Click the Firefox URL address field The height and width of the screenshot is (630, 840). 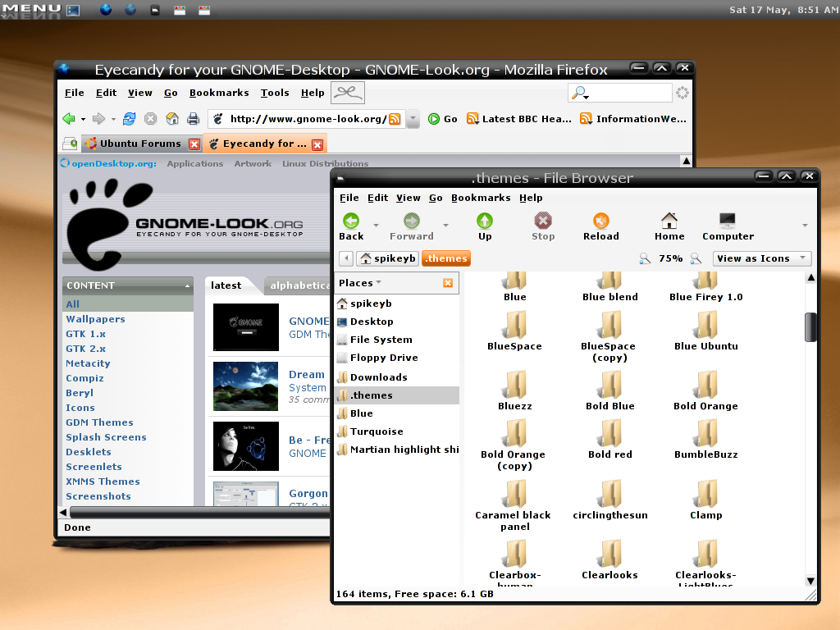(x=307, y=119)
